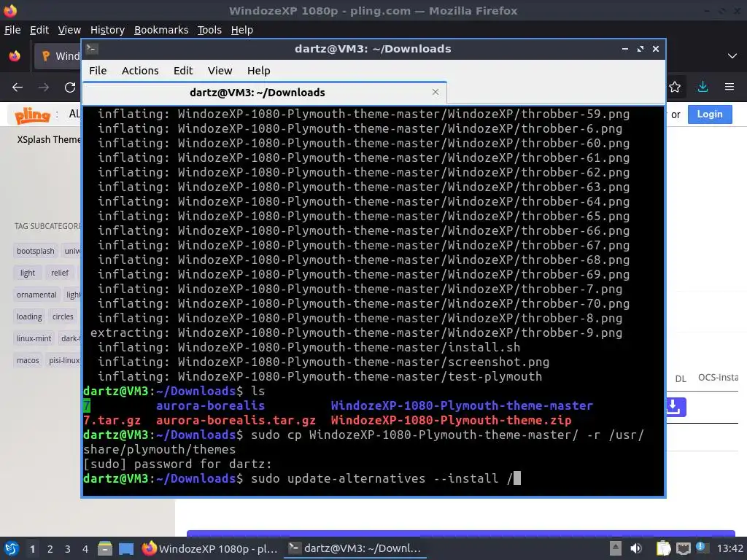The width and height of the screenshot is (747, 560).
Task: Open Firefox downloads panel
Action: [x=703, y=87]
